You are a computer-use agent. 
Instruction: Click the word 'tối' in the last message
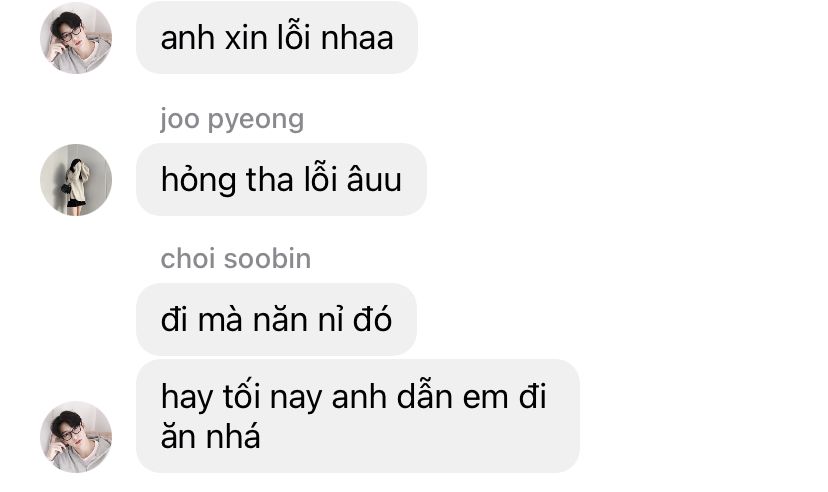pyautogui.click(x=242, y=396)
